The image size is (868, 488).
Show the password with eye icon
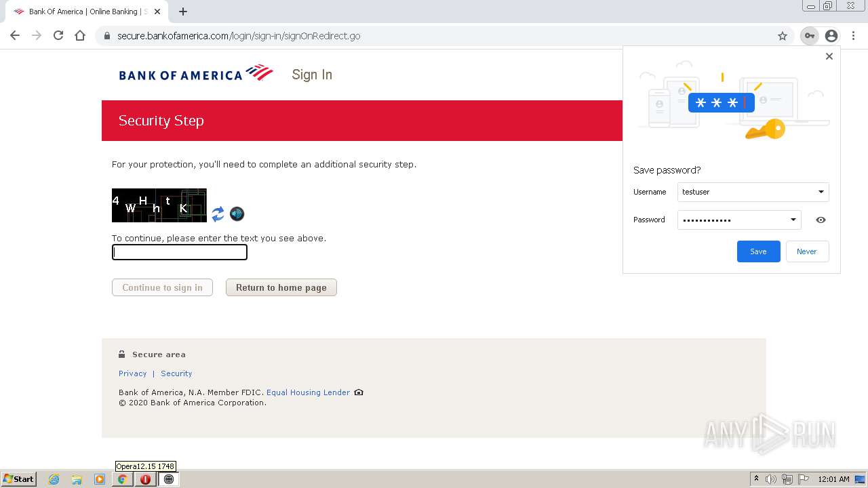[821, 220]
